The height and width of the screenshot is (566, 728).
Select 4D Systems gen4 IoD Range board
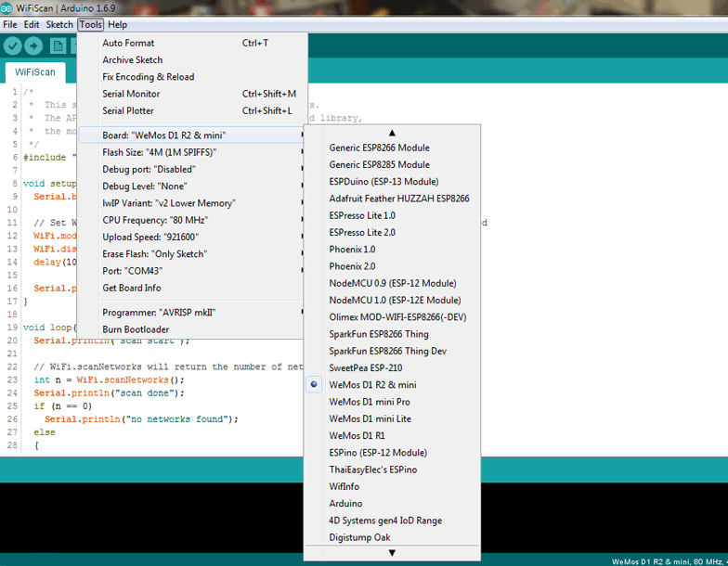tap(392, 520)
